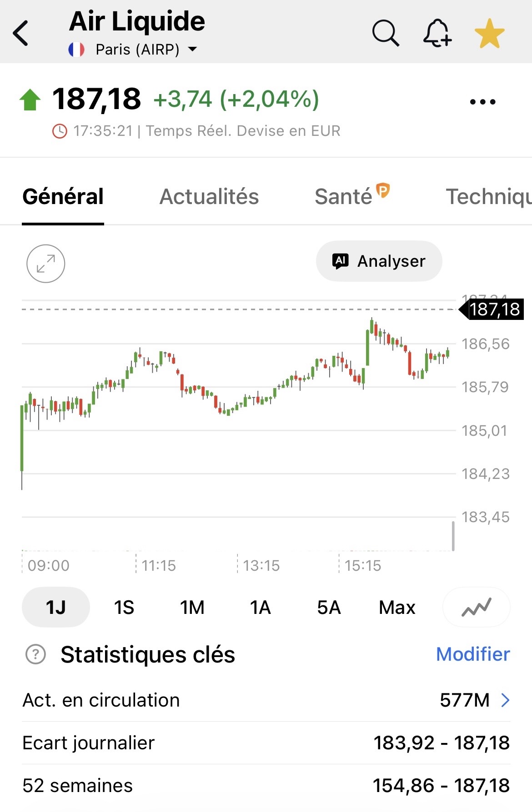Image resolution: width=532 pixels, height=812 pixels.
Task: Tap the Modifier link
Action: [x=473, y=654]
